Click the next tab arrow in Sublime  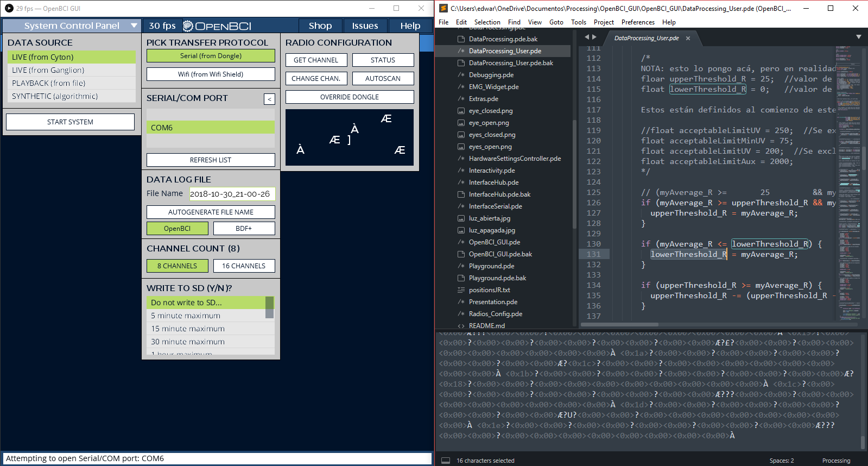click(x=594, y=37)
